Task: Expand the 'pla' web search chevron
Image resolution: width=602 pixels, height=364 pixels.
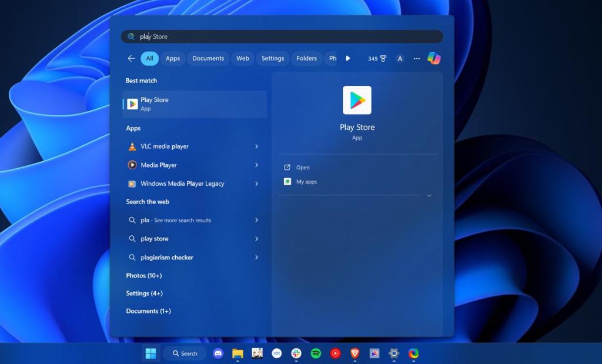Action: 256,221
